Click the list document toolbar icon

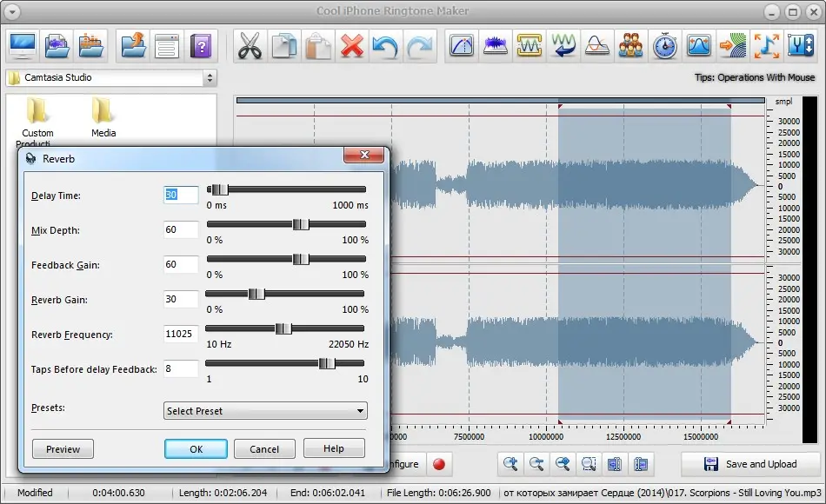pos(167,46)
